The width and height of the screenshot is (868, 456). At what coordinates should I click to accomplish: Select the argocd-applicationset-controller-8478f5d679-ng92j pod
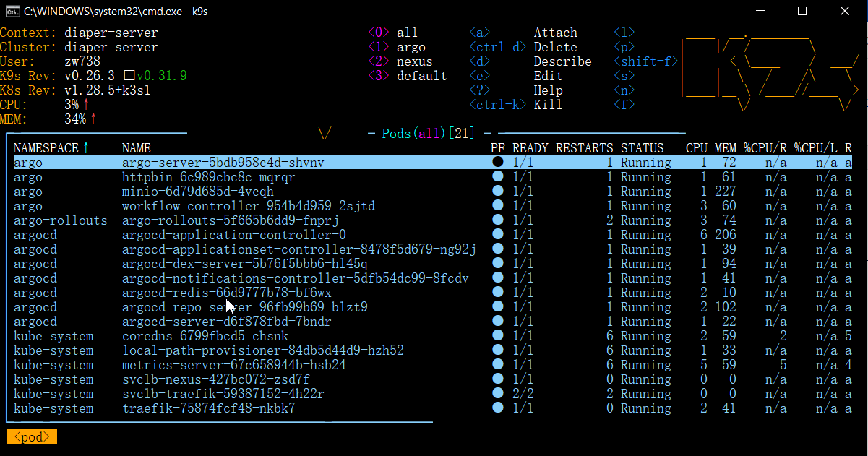pyautogui.click(x=299, y=249)
